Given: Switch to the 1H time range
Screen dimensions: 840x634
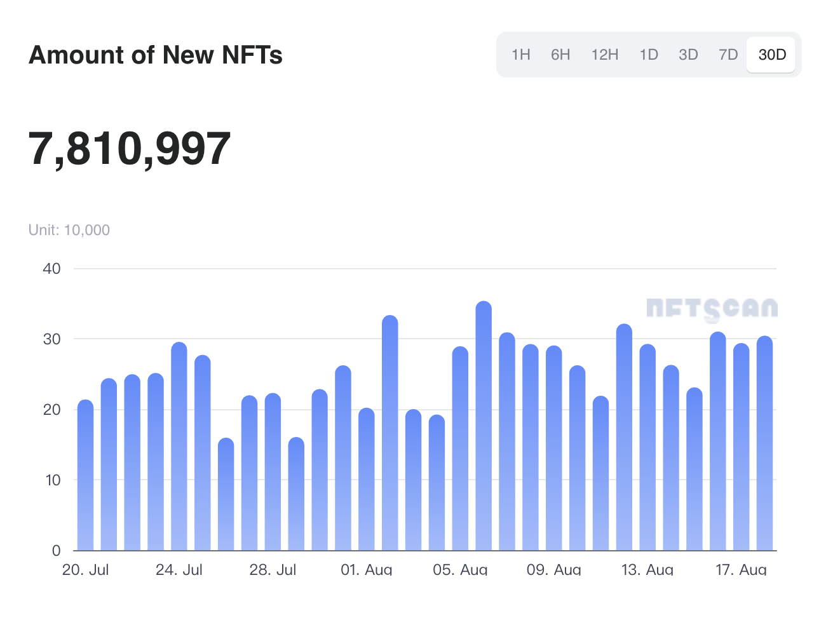Looking at the screenshot, I should click(520, 55).
